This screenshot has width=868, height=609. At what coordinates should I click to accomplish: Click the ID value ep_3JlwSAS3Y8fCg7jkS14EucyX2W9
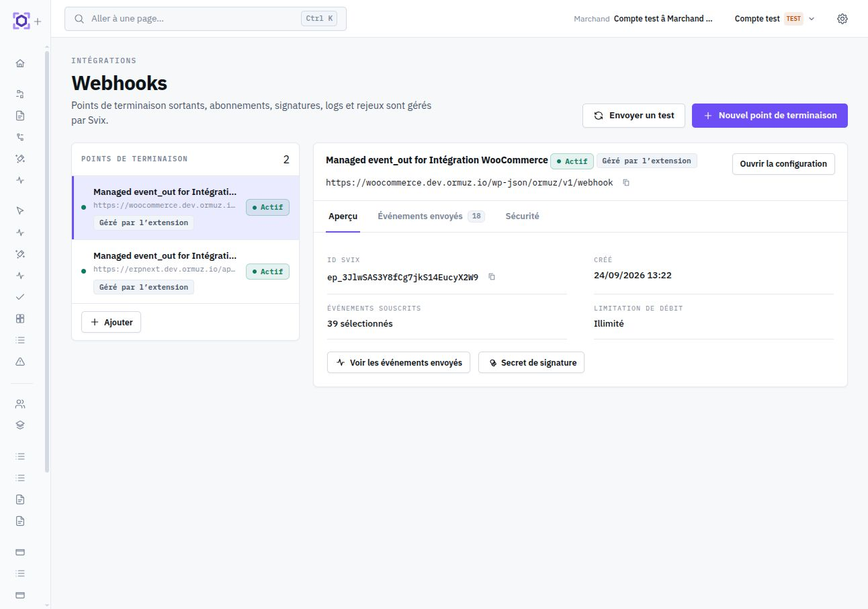[402, 277]
